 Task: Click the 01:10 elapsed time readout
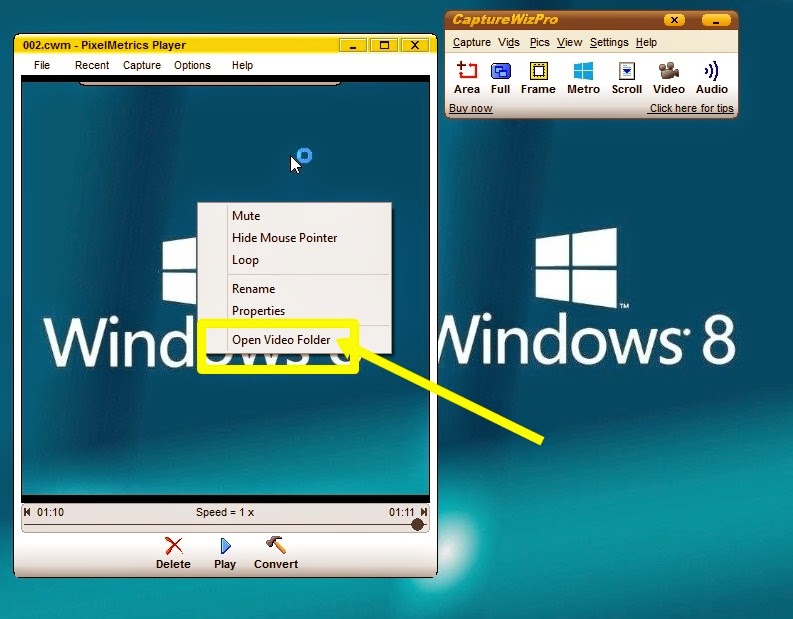pyautogui.click(x=51, y=512)
